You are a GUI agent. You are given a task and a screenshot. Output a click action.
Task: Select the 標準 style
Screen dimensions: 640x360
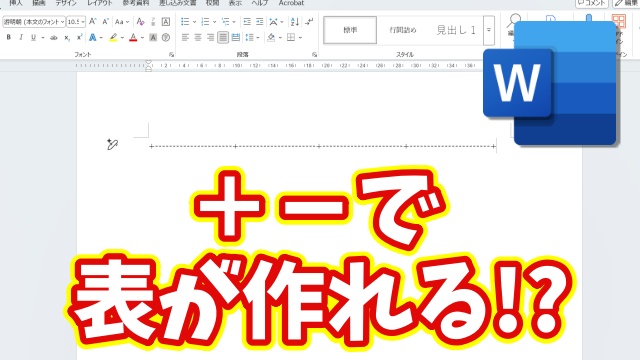coord(350,30)
